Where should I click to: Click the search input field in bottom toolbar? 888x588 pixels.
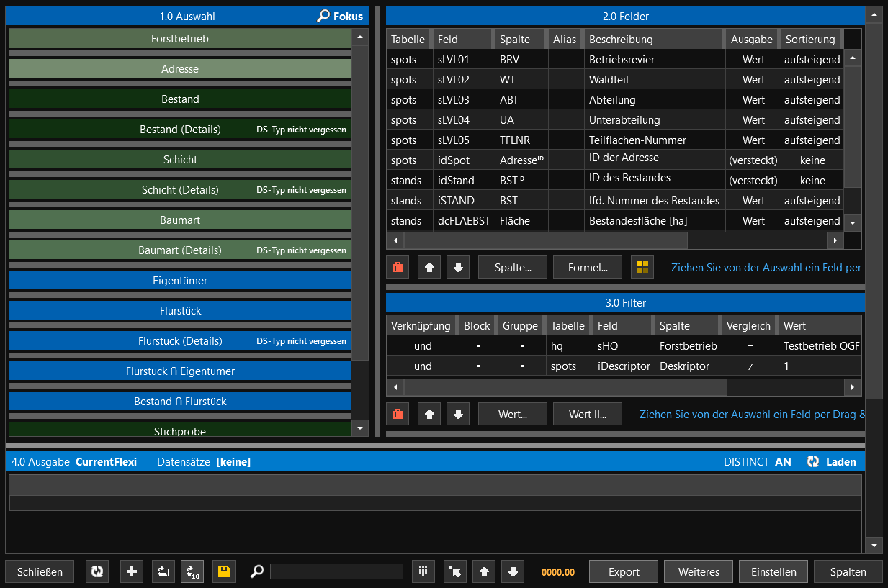point(336,571)
